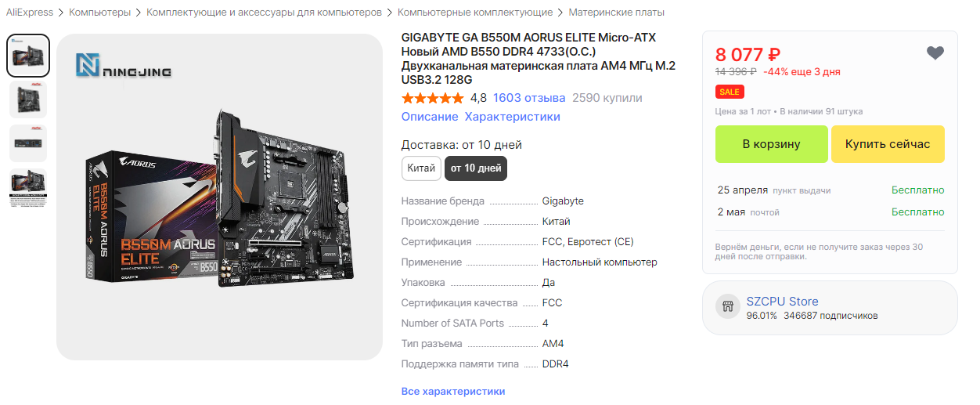Open Компьютерные комплектующие breadcrumb link
This screenshot has width=980, height=405.
click(475, 13)
